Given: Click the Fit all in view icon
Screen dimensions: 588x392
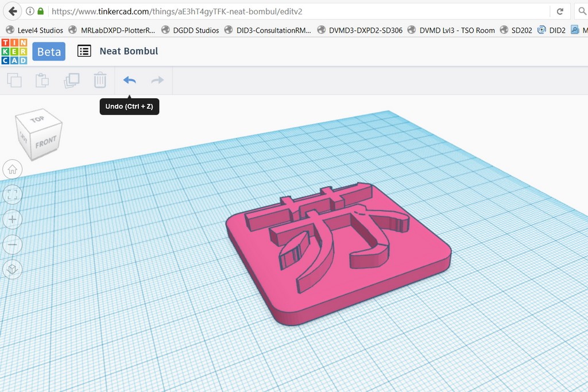Looking at the screenshot, I should [x=13, y=195].
